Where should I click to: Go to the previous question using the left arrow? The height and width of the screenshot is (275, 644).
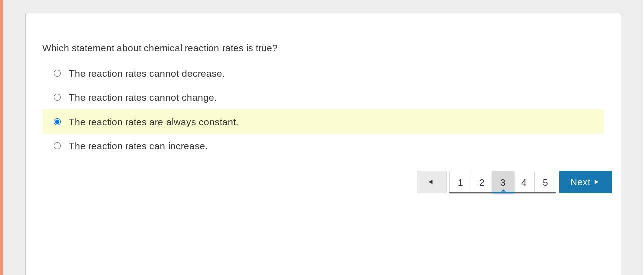tap(431, 182)
